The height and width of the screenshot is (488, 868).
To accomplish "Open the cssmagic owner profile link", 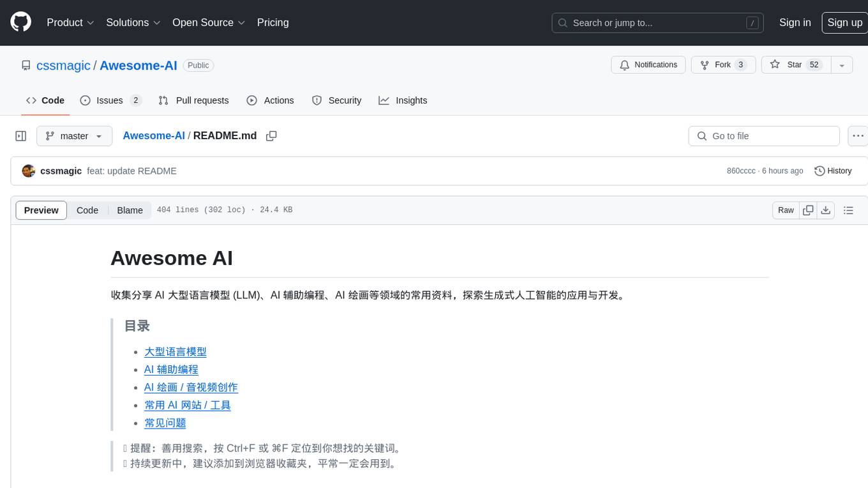I will point(64,65).
